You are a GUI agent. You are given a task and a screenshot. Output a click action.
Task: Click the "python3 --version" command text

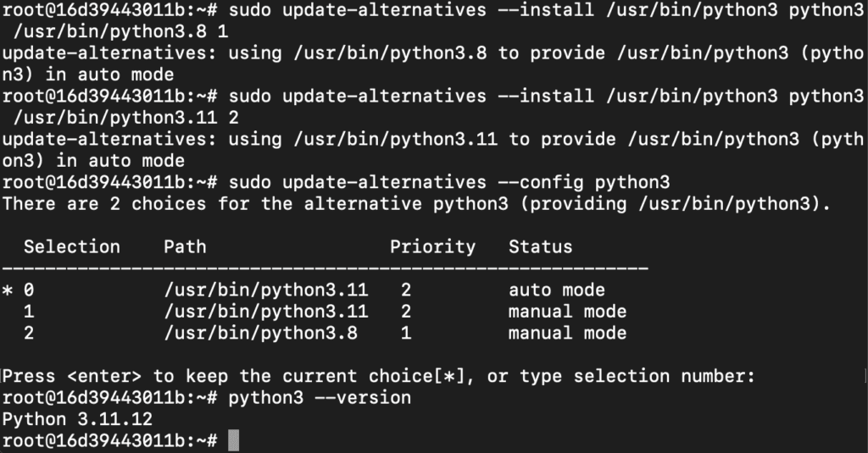click(320, 397)
